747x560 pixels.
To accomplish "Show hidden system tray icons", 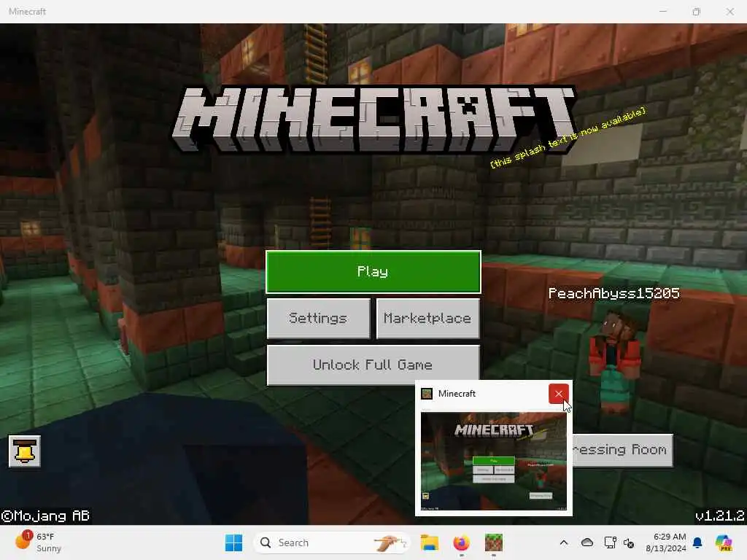I will pyautogui.click(x=564, y=542).
